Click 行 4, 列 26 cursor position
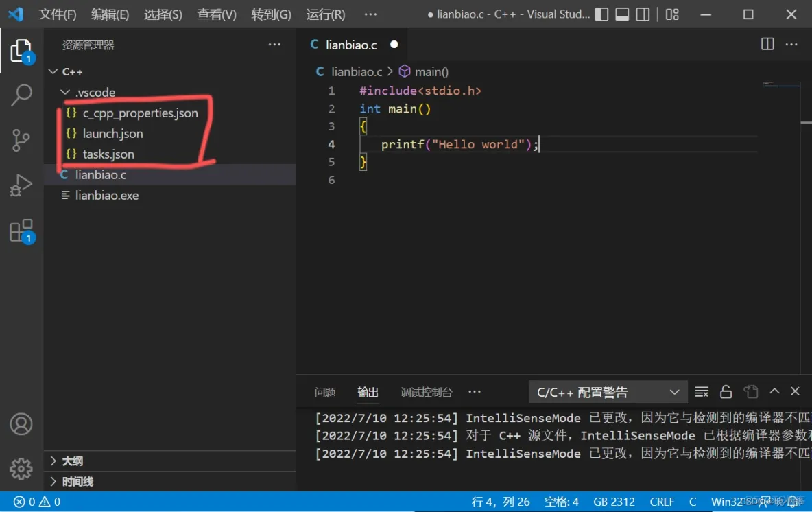This screenshot has width=812, height=512. [x=500, y=502]
